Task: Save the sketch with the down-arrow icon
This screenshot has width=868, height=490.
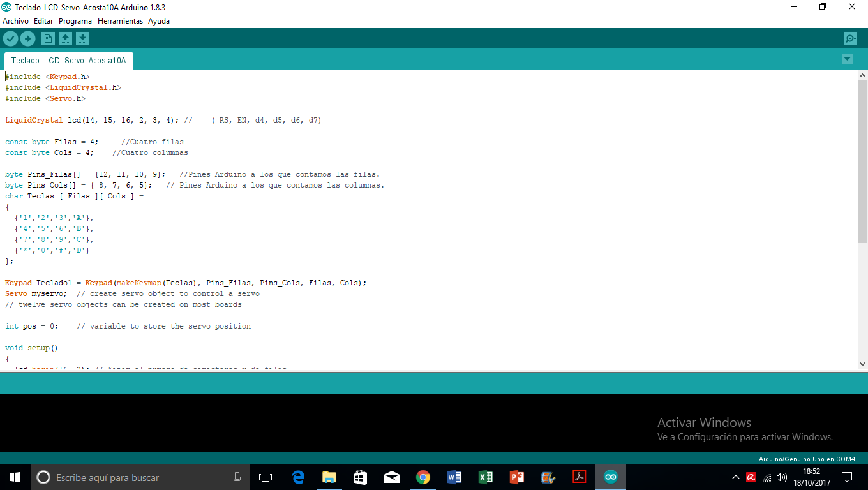Action: point(82,39)
